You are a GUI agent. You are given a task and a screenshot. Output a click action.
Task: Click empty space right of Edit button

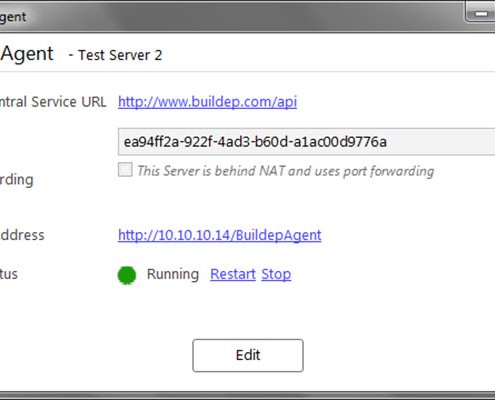tap(397, 355)
